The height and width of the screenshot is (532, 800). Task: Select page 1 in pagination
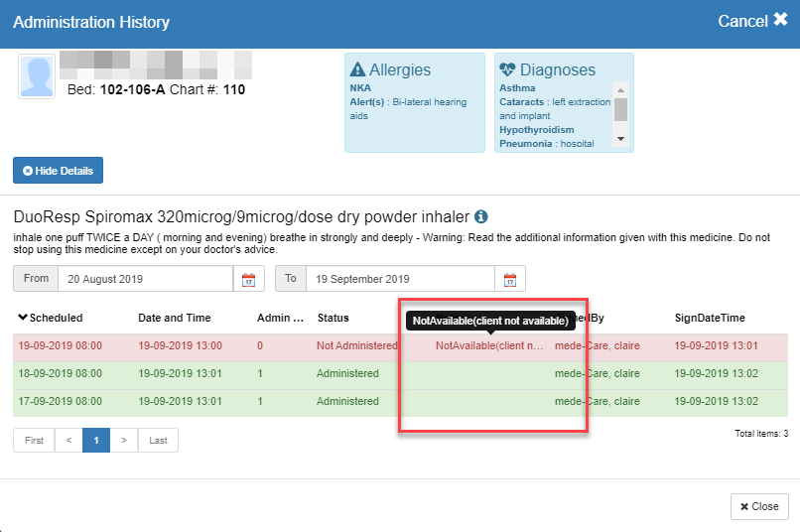coord(96,440)
